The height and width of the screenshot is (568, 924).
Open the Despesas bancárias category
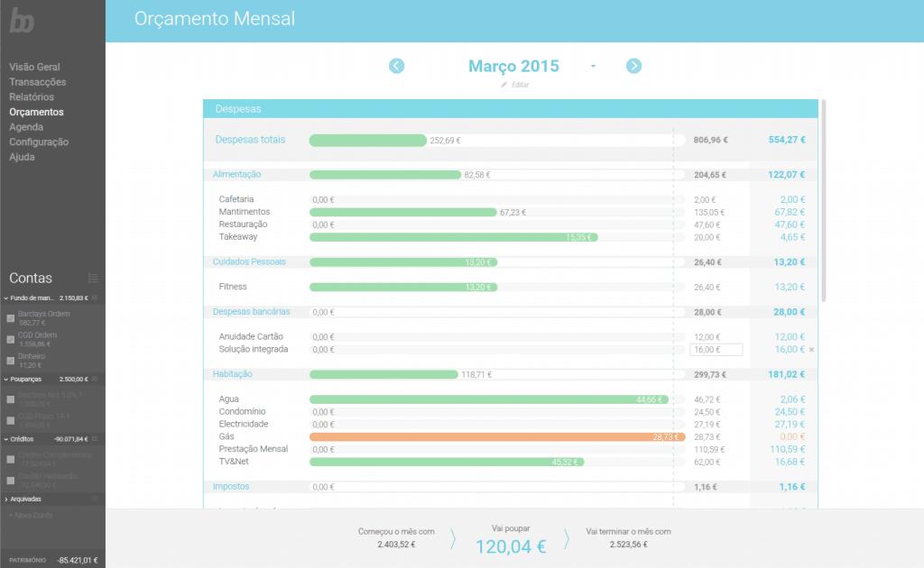(x=251, y=312)
